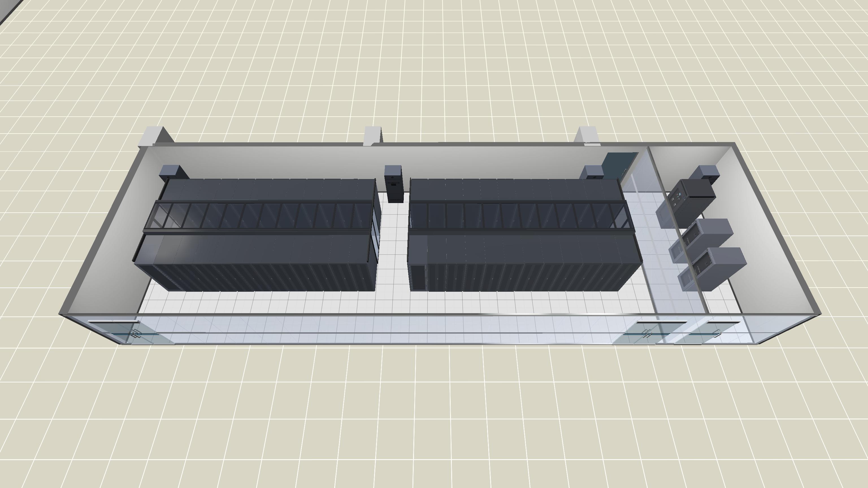The height and width of the screenshot is (488, 868).
Task: Click the gray wall box in power room
Action: pyautogui.click(x=709, y=172)
